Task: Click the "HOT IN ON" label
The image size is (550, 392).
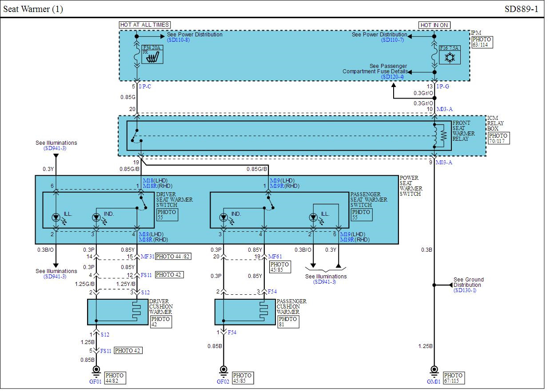Action: [x=434, y=25]
